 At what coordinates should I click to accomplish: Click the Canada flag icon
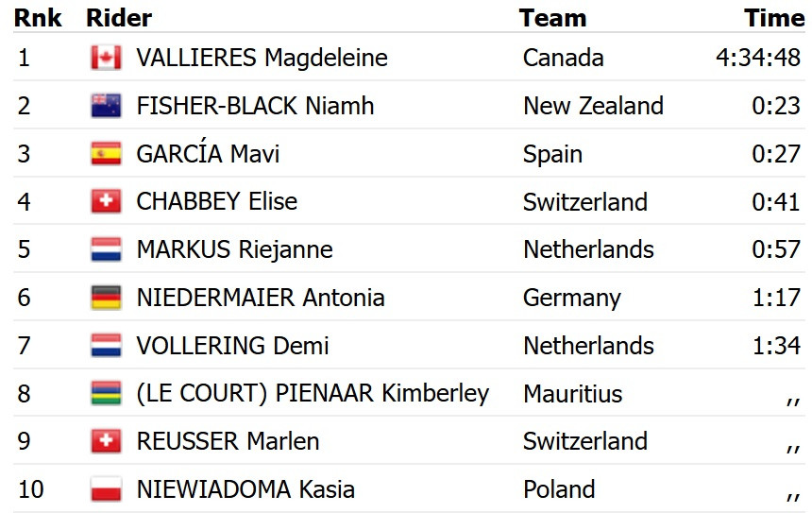(106, 58)
